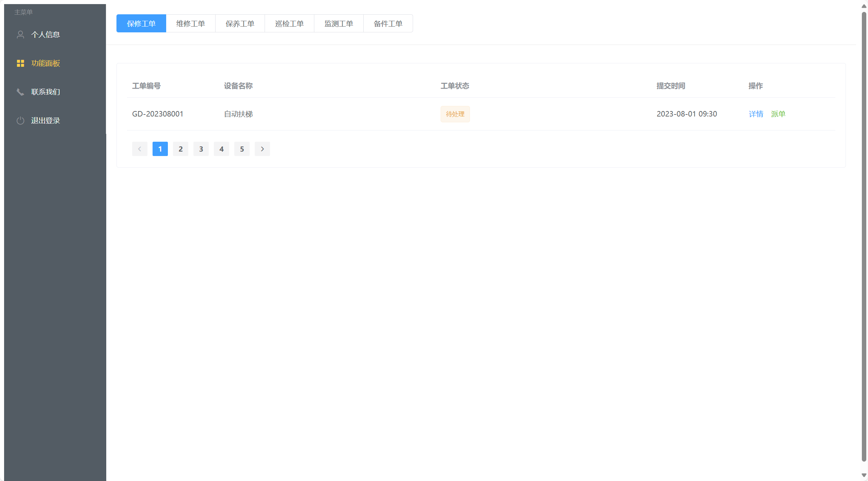Switch to the 保养工单 tab
Viewport: 868px width, 481px height.
[240, 24]
